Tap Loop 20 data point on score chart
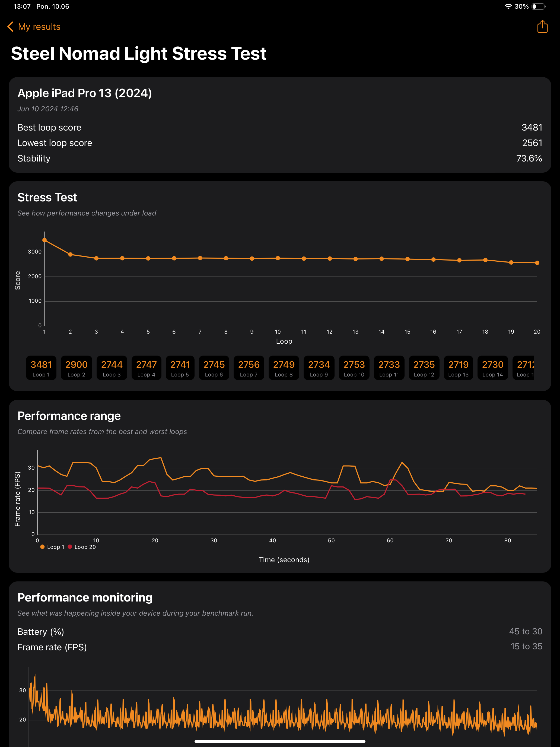This screenshot has width=560, height=747. pos(537,263)
